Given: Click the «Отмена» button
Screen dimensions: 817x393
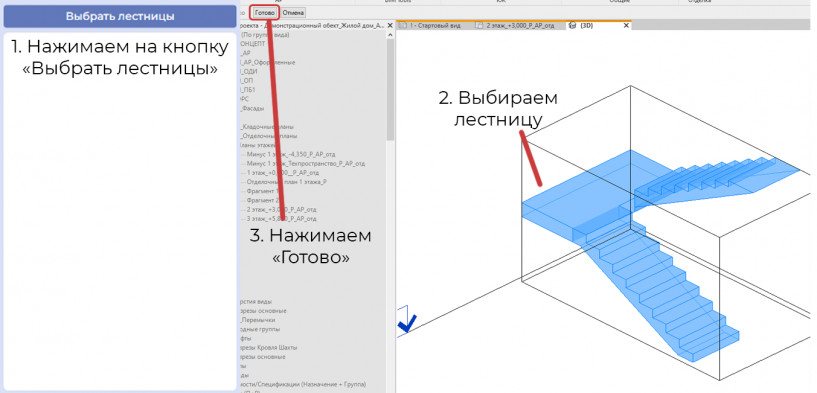Looking at the screenshot, I should [293, 13].
